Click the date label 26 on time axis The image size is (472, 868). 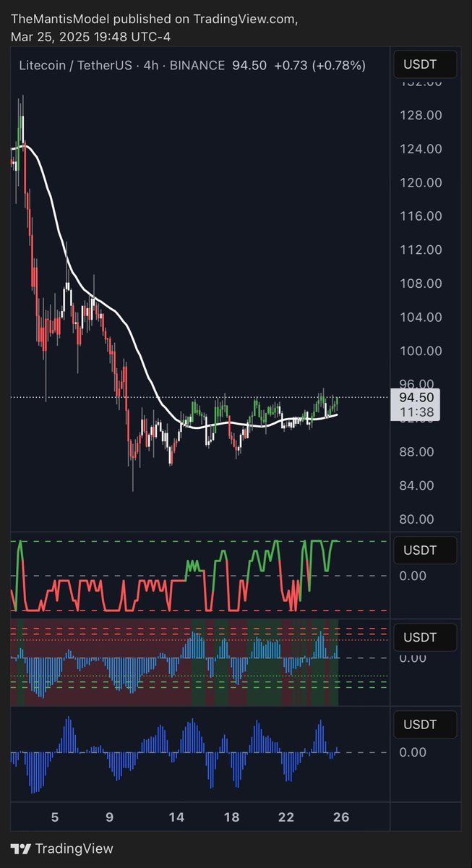pyautogui.click(x=341, y=817)
